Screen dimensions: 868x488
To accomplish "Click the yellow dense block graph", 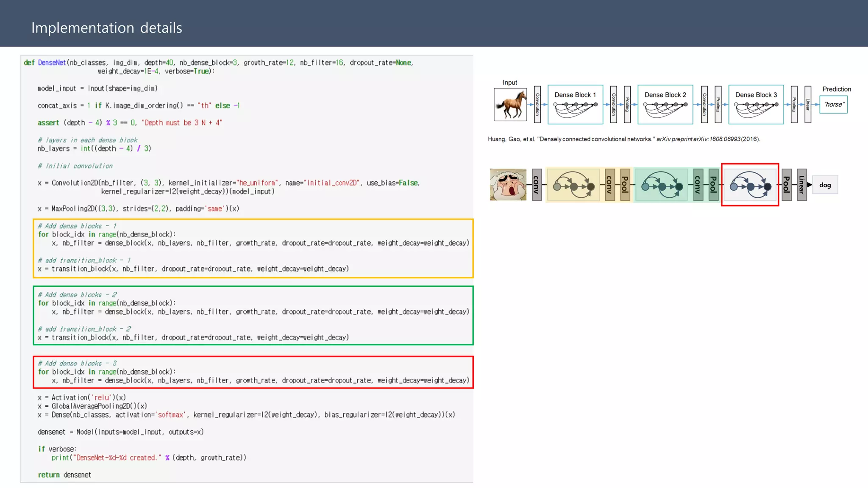I will [573, 185].
